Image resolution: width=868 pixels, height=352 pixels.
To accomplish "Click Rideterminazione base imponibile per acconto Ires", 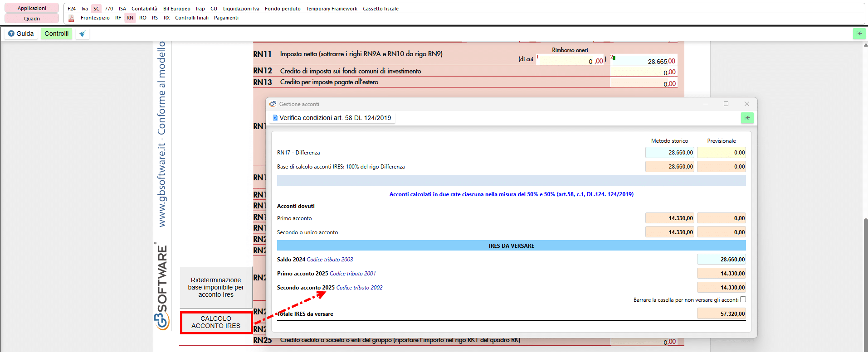I will point(216,287).
